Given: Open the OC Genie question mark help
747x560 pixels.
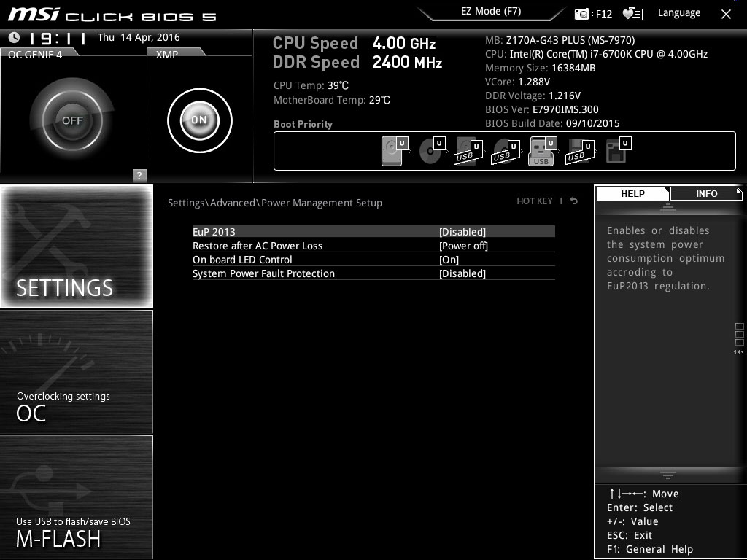Looking at the screenshot, I should tap(139, 175).
